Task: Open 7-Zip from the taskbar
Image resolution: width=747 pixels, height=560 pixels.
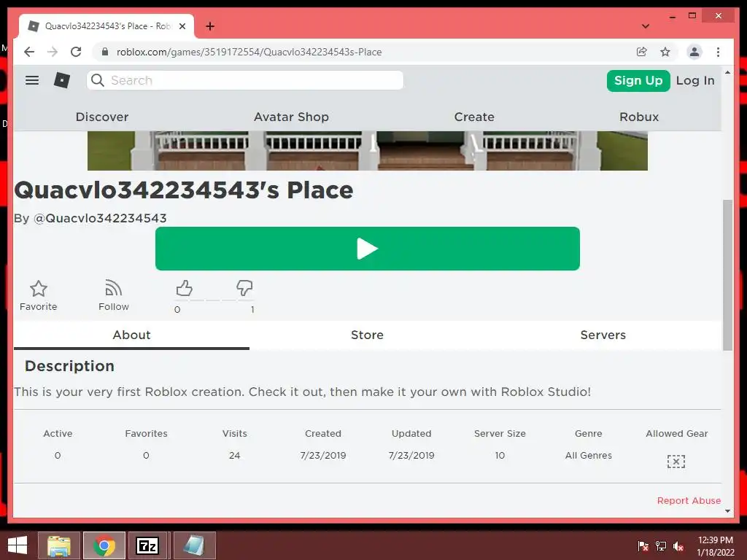Action: click(147, 545)
